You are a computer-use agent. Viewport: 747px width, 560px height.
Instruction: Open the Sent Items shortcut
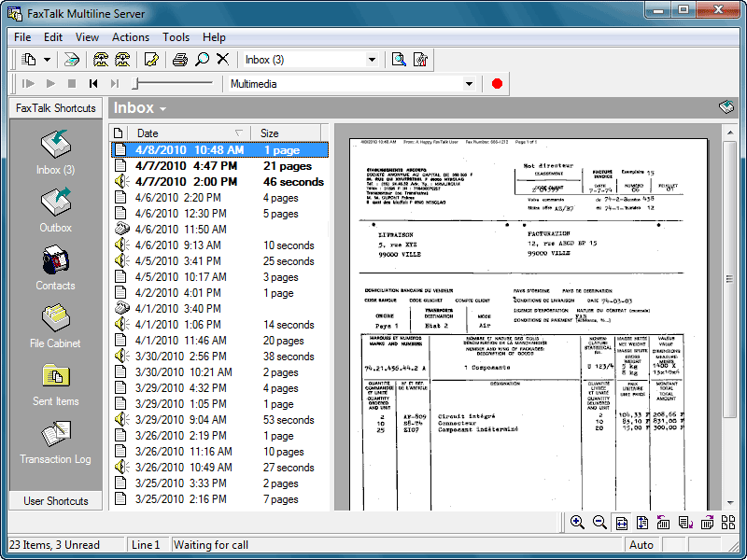[x=56, y=385]
